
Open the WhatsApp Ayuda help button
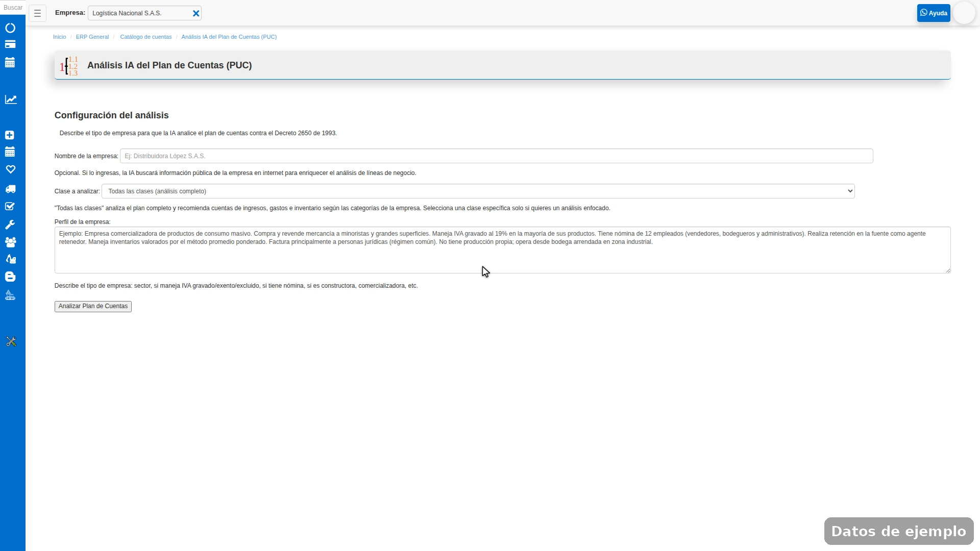point(934,13)
